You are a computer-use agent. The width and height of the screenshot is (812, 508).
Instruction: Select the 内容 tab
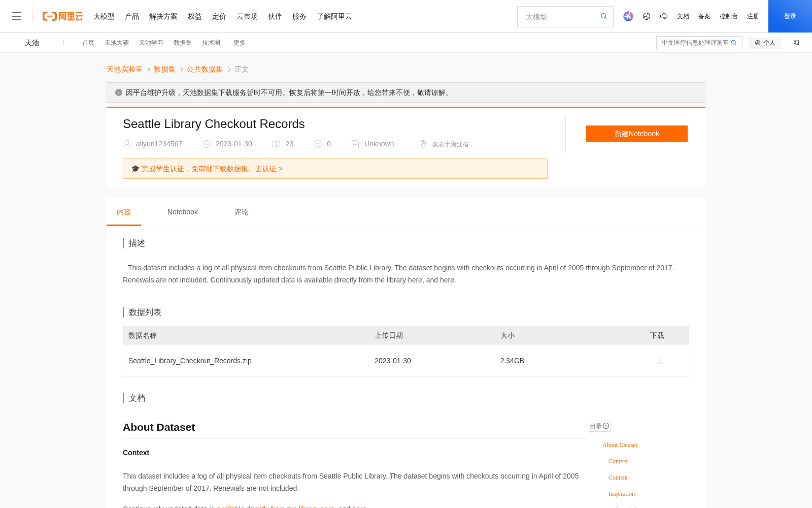tap(124, 212)
